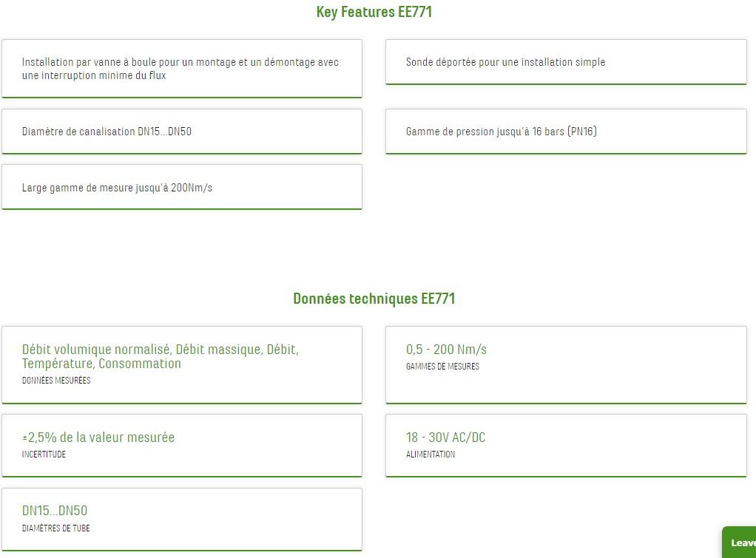Click the DIAMÈTRES DE TUBE label
This screenshot has height=558, width=756.
56,528
